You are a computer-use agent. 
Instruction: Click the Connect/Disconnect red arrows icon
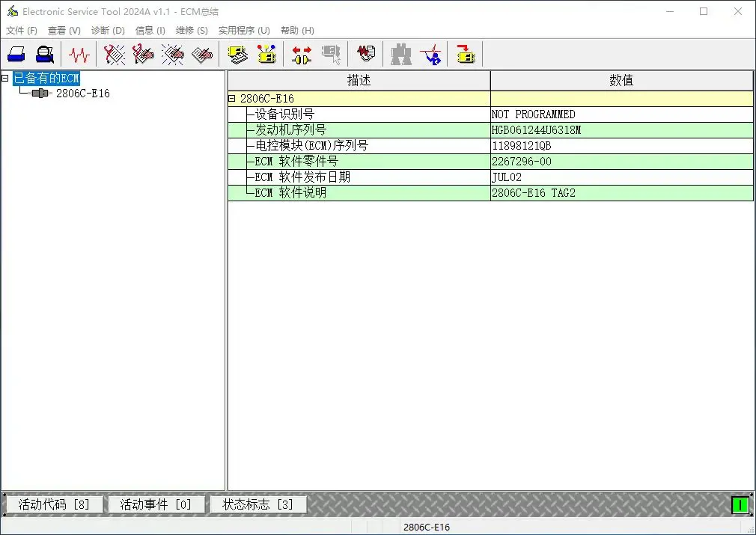point(302,55)
